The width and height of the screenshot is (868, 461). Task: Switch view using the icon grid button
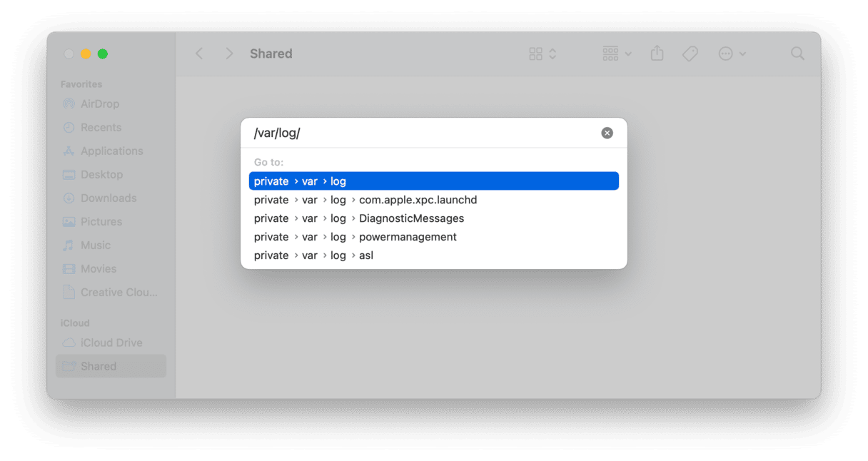(x=542, y=54)
